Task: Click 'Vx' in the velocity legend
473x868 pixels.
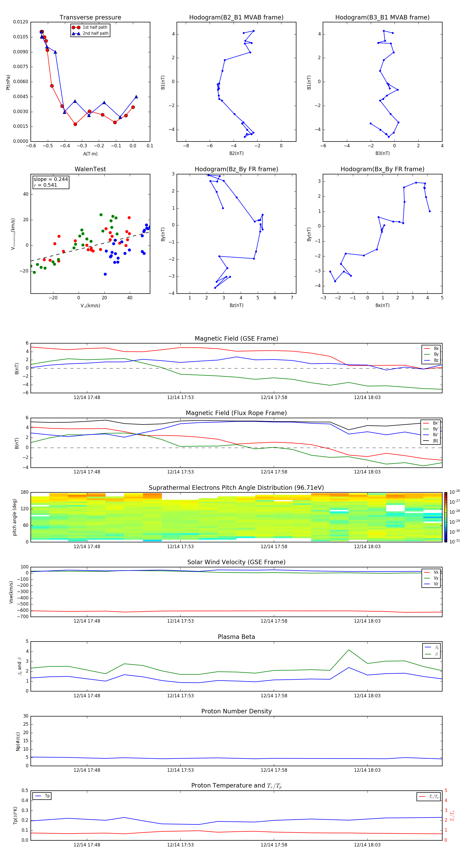Action: [x=431, y=572]
